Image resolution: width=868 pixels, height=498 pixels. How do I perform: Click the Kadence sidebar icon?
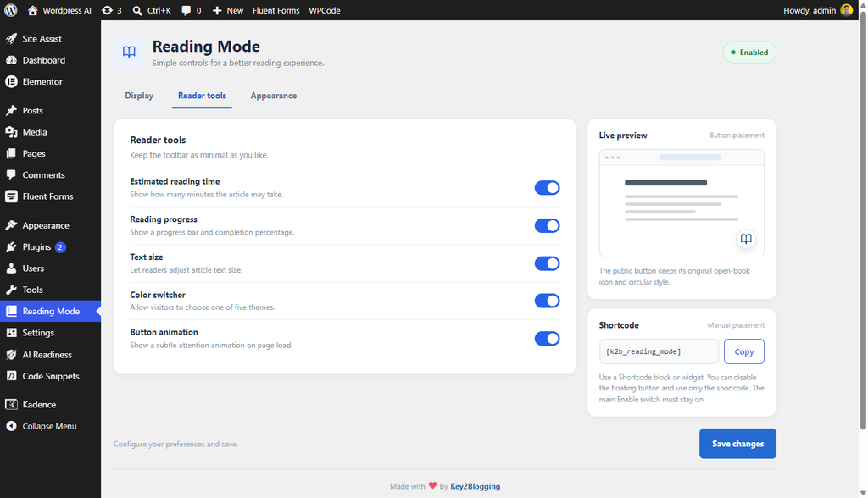pyautogui.click(x=11, y=405)
